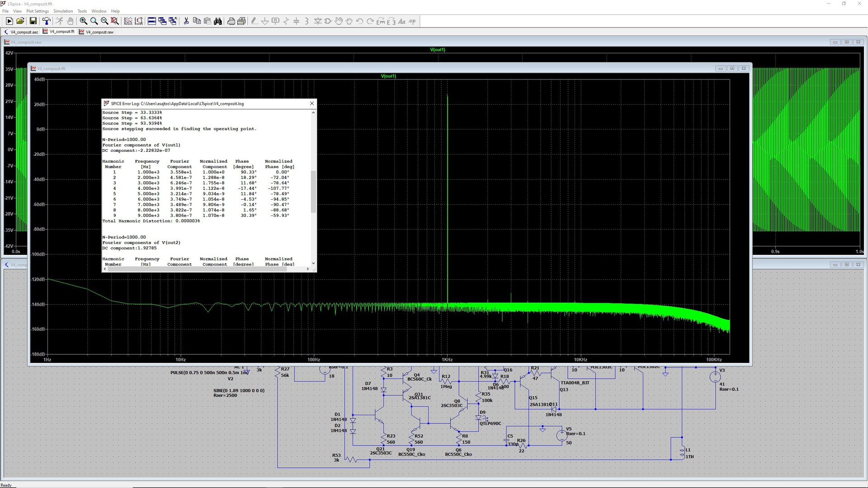Click the Tile windows horizontally icon

click(x=152, y=21)
